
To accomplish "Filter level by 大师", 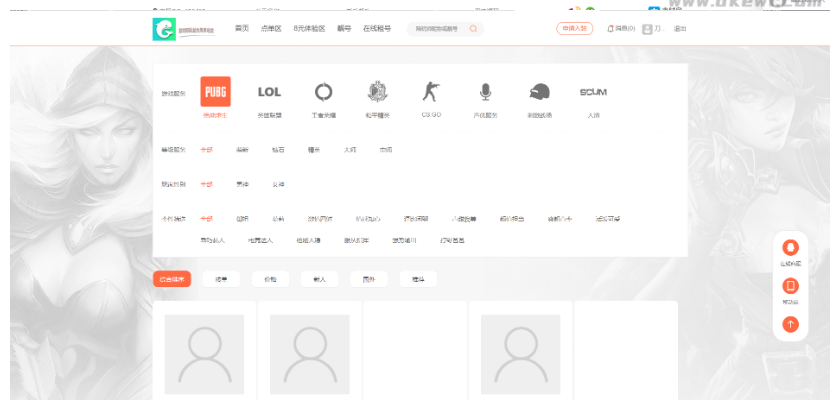I will click(x=350, y=150).
